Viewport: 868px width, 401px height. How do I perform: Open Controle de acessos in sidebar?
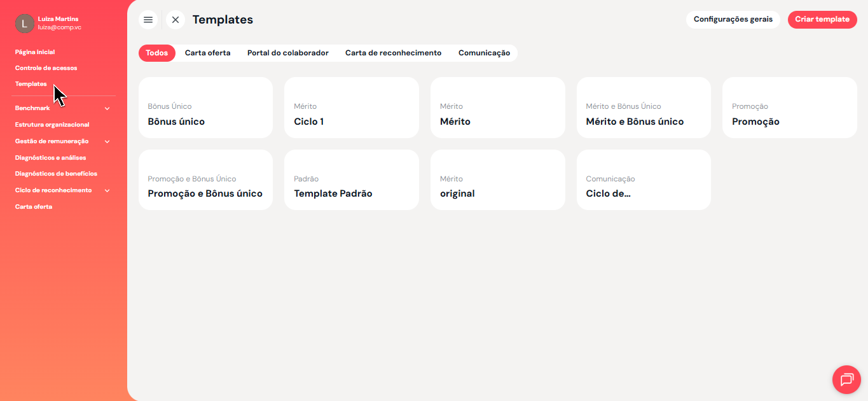(46, 68)
